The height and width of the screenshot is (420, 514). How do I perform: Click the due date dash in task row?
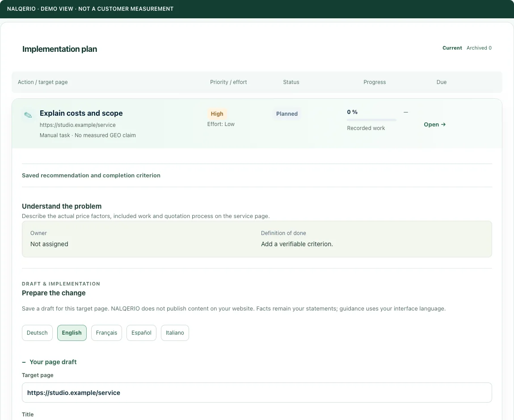coord(406,112)
